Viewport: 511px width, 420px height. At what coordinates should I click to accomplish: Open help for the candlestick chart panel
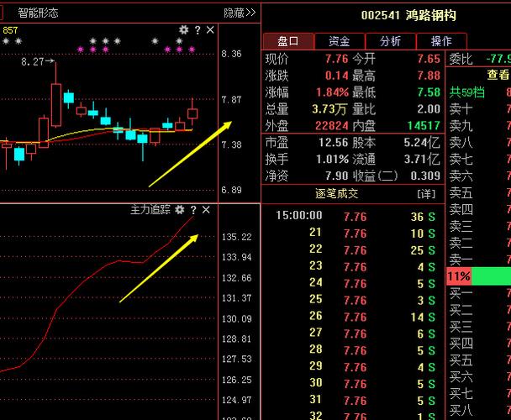(198, 30)
